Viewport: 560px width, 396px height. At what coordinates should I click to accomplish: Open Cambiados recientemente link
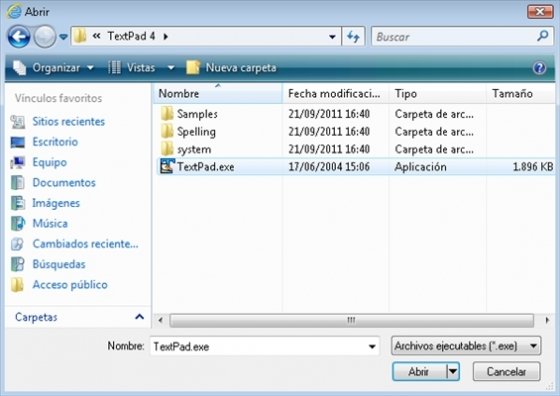pyautogui.click(x=85, y=244)
